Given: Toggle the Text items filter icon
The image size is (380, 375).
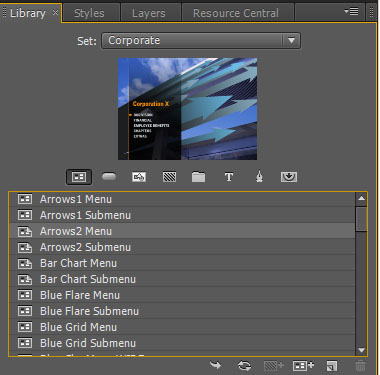Looking at the screenshot, I should [x=229, y=177].
